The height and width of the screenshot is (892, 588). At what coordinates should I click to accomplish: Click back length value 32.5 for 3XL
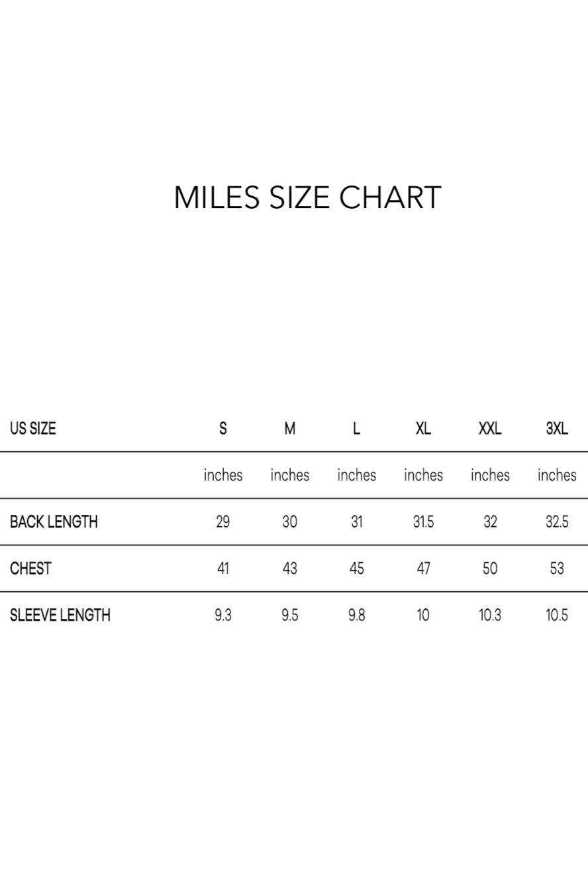click(x=557, y=522)
